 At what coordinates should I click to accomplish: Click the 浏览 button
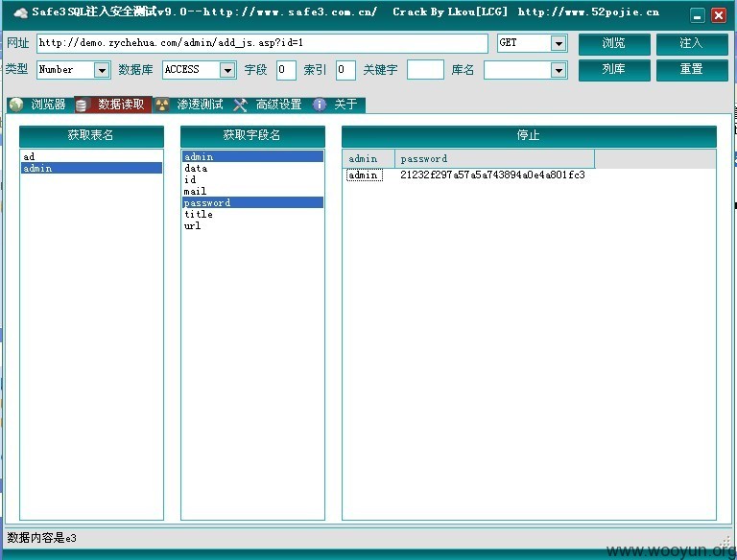tap(614, 44)
